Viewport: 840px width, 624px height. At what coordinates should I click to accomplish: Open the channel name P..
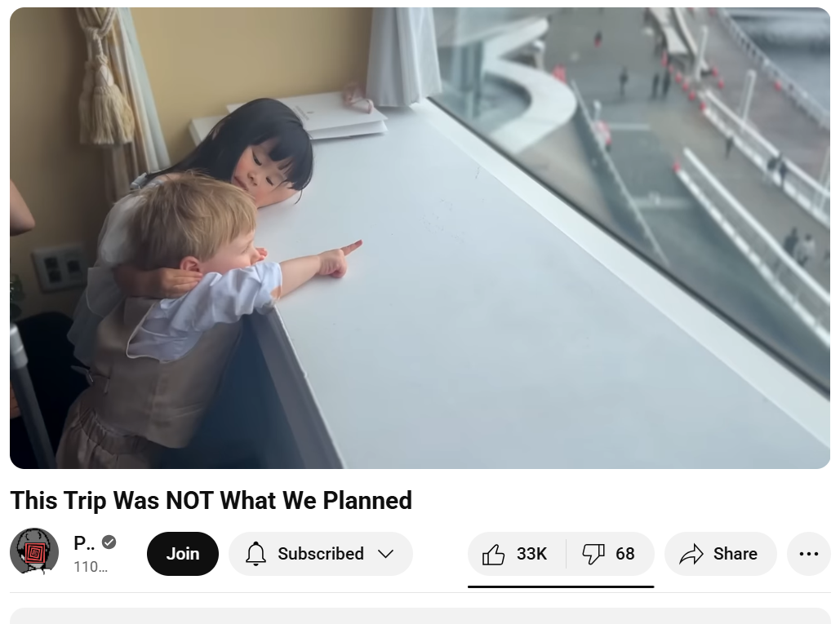84,542
